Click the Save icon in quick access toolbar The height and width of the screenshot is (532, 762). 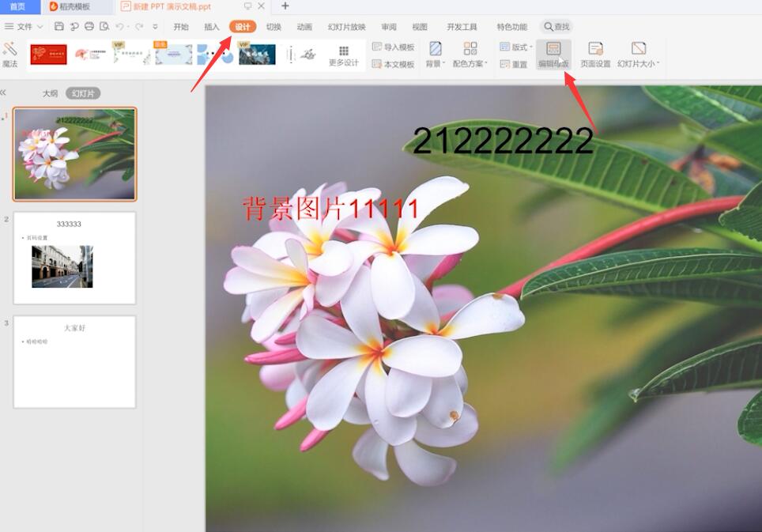pos(58,26)
